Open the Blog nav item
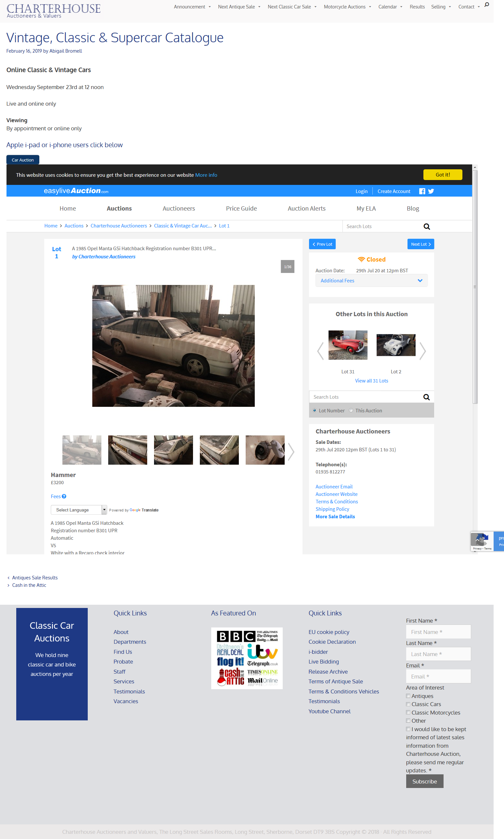Viewport: 504px width, 839px height. tap(413, 209)
